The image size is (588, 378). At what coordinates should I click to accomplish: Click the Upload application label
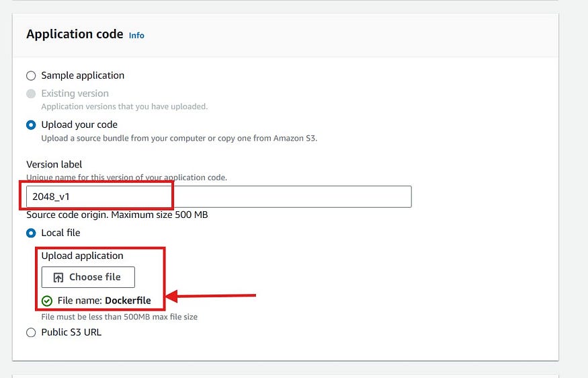(x=82, y=256)
